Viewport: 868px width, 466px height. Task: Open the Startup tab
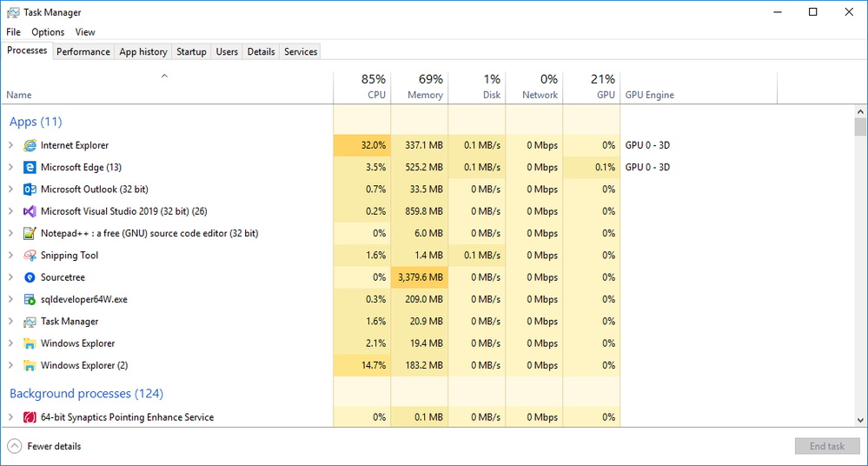coord(191,51)
